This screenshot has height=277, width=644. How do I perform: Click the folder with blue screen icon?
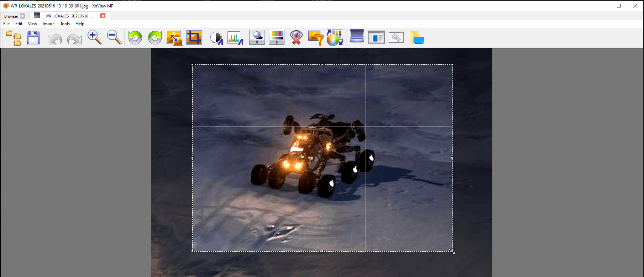(417, 38)
